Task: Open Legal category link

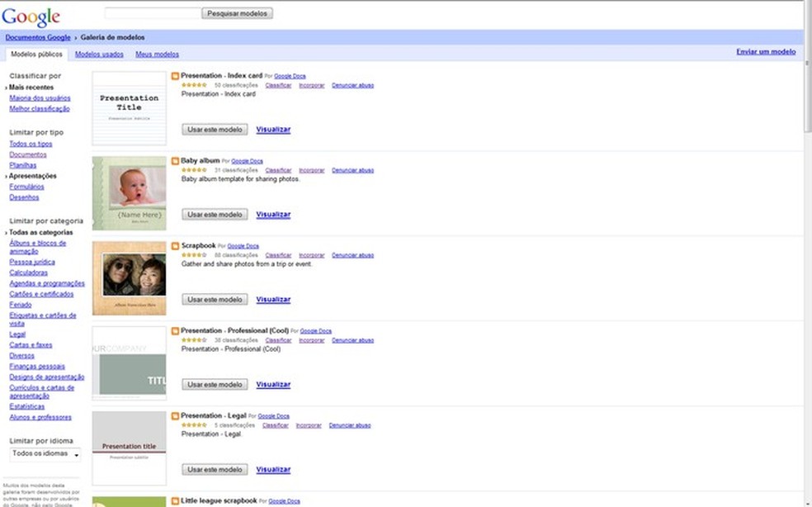Action: click(x=17, y=334)
